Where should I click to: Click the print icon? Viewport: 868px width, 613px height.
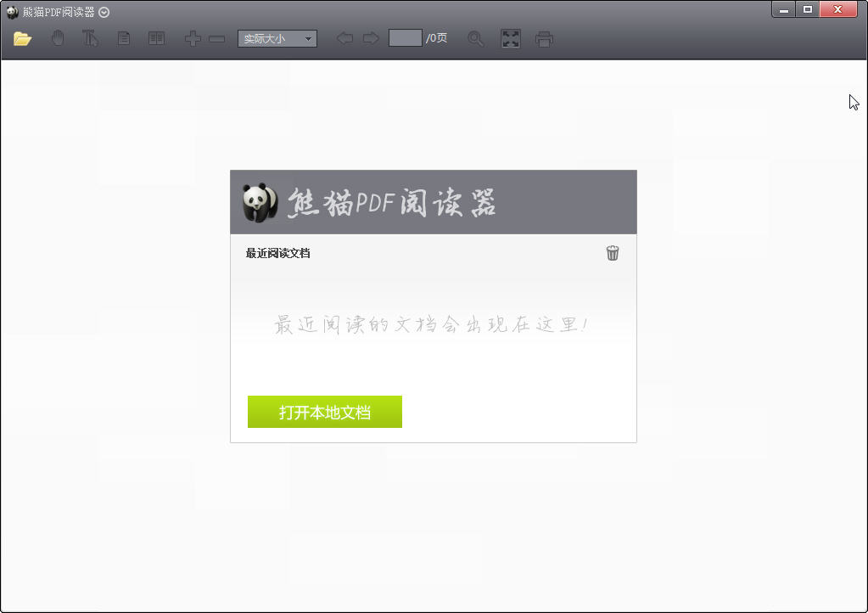(545, 37)
